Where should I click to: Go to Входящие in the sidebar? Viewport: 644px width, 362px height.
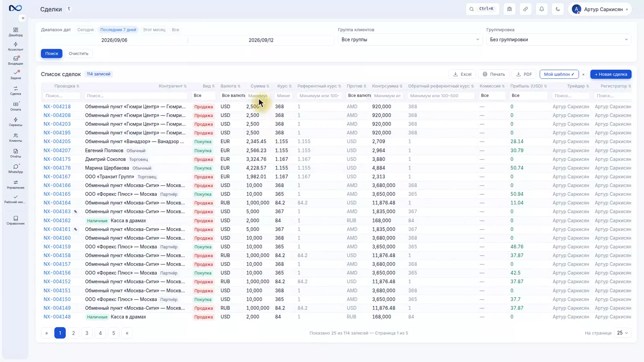coord(16,61)
